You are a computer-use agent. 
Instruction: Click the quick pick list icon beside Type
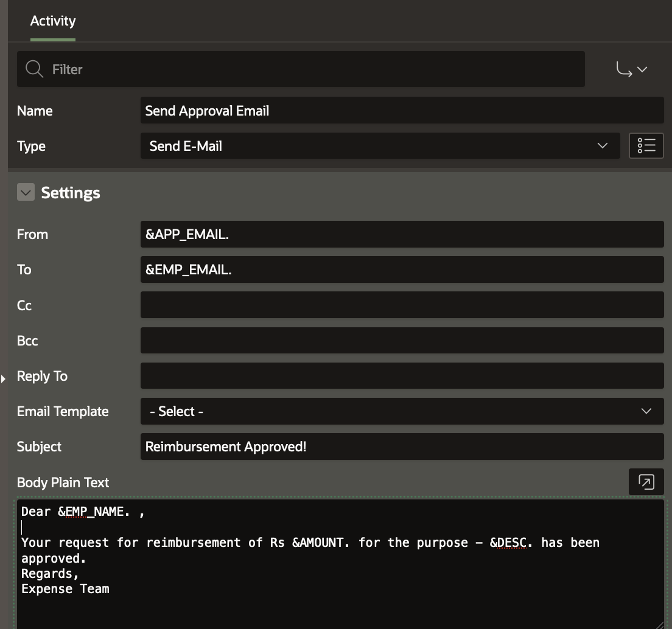[x=646, y=146]
